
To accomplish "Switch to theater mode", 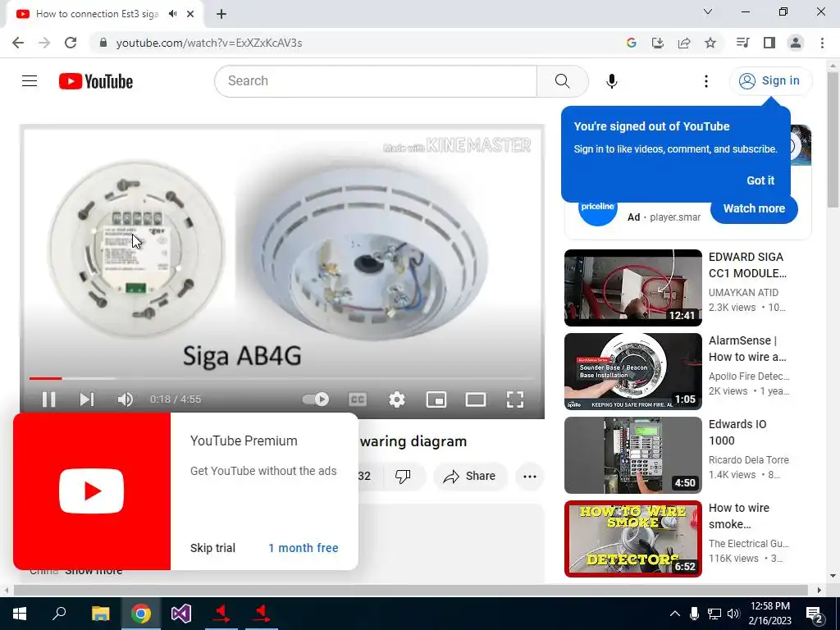I will tap(476, 399).
